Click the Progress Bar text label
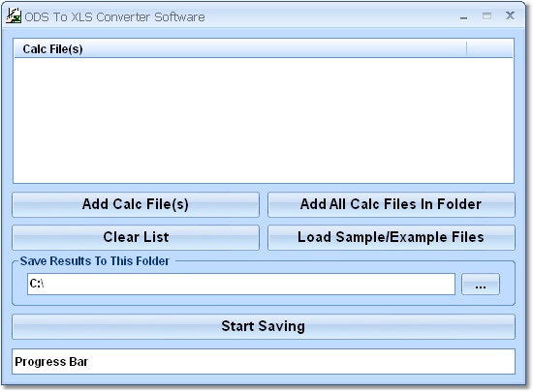Screen dimensions: 533x392 pos(51,362)
